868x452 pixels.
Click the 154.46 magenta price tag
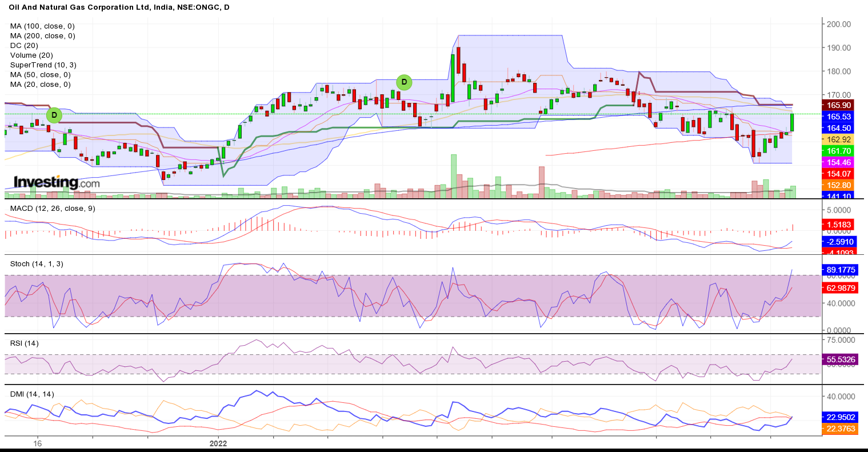pos(839,162)
